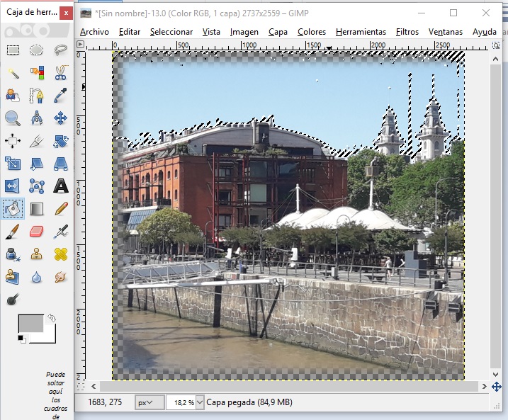Viewport: 508px width, 420px height.
Task: Open the Filtros menu
Action: [407, 32]
